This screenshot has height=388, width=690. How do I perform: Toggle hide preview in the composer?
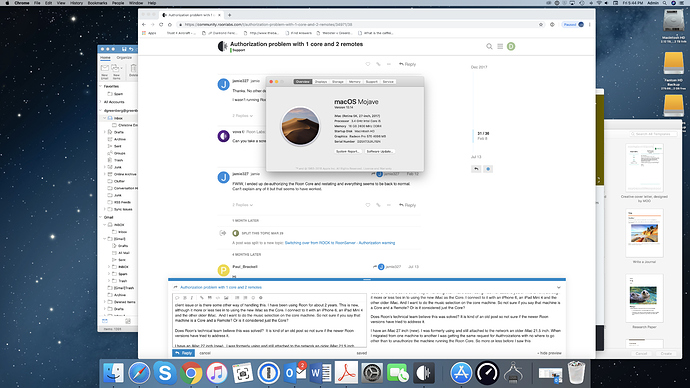point(549,353)
